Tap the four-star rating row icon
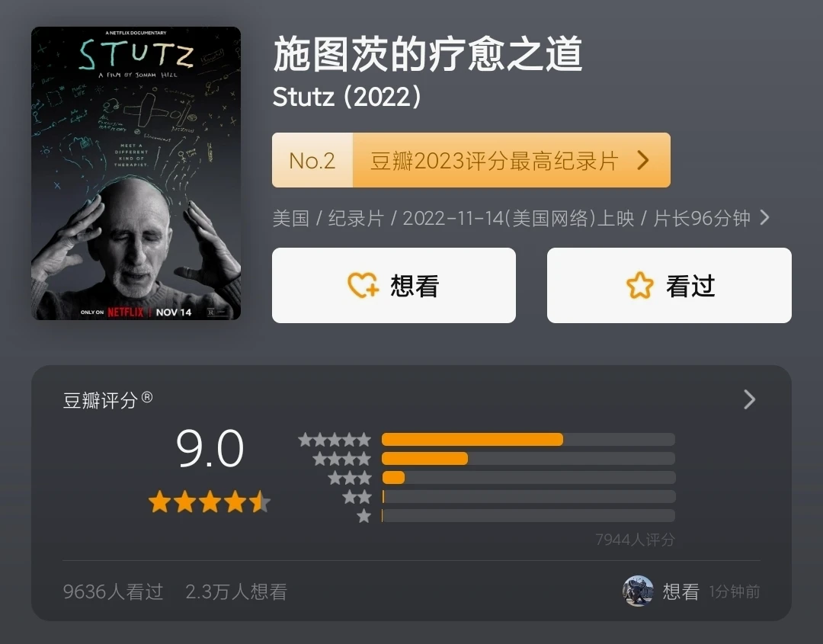Viewport: 823px width, 644px height. (341, 459)
